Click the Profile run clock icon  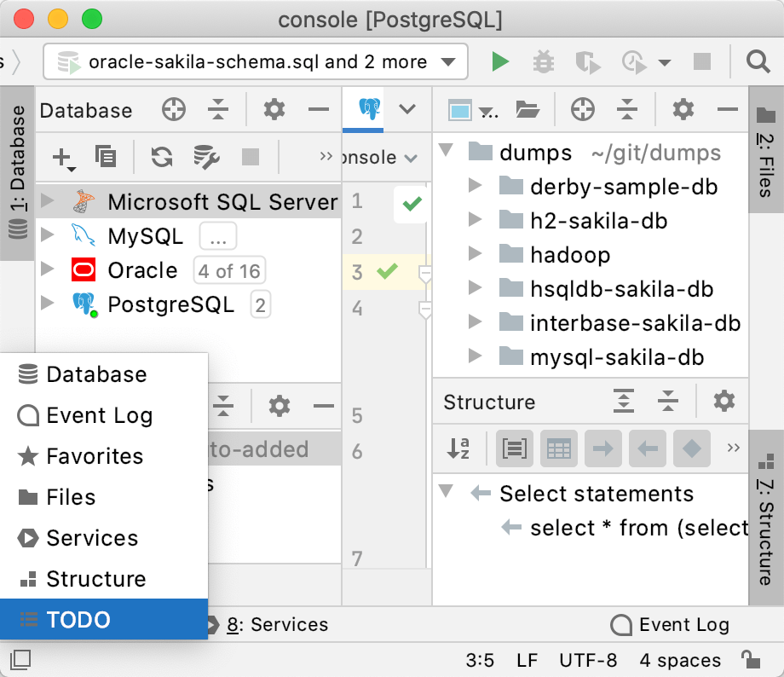pyautogui.click(x=634, y=62)
